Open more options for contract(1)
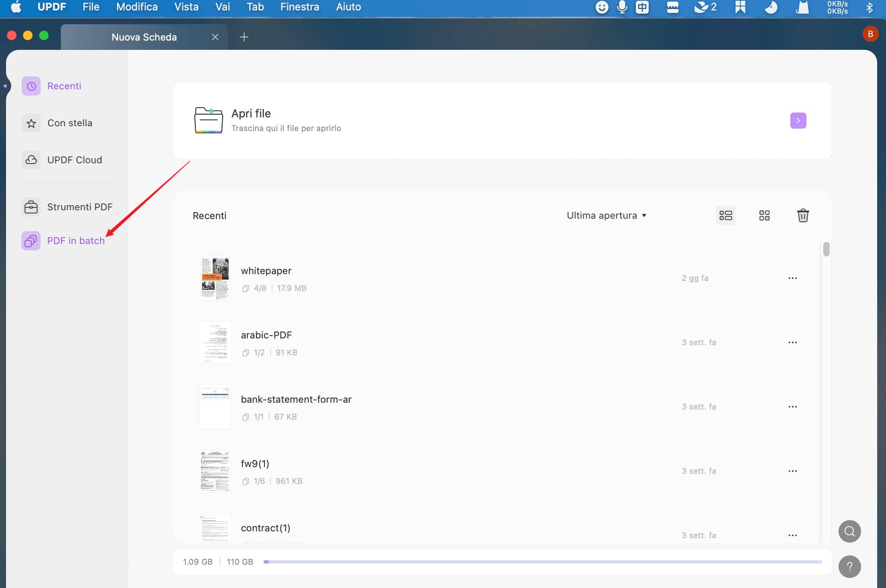The height and width of the screenshot is (588, 886). 792,535
